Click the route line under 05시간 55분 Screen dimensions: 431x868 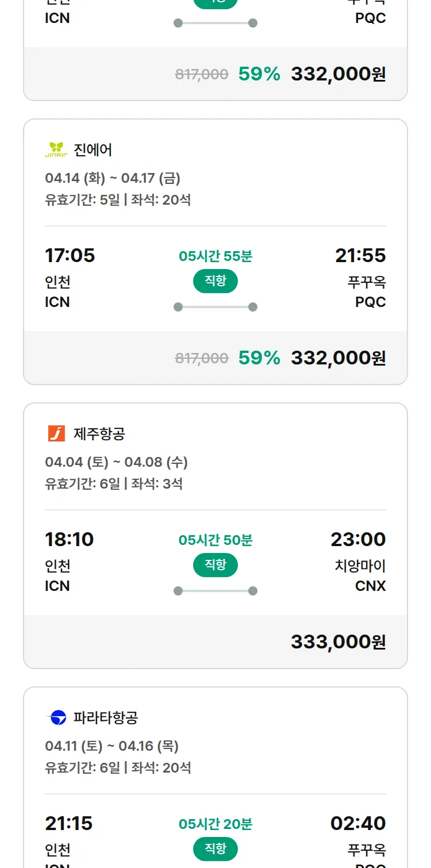point(215,307)
